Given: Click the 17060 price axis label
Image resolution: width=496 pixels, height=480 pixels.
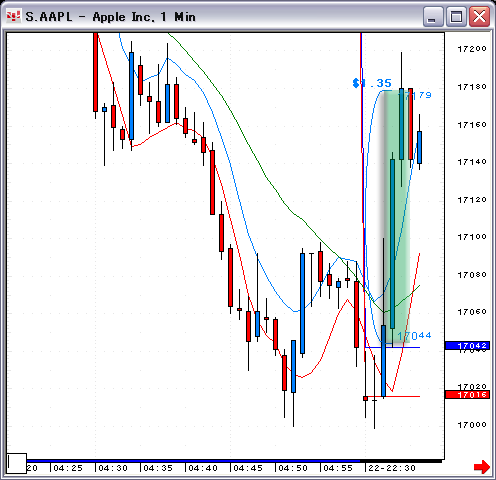Looking at the screenshot, I should [472, 312].
